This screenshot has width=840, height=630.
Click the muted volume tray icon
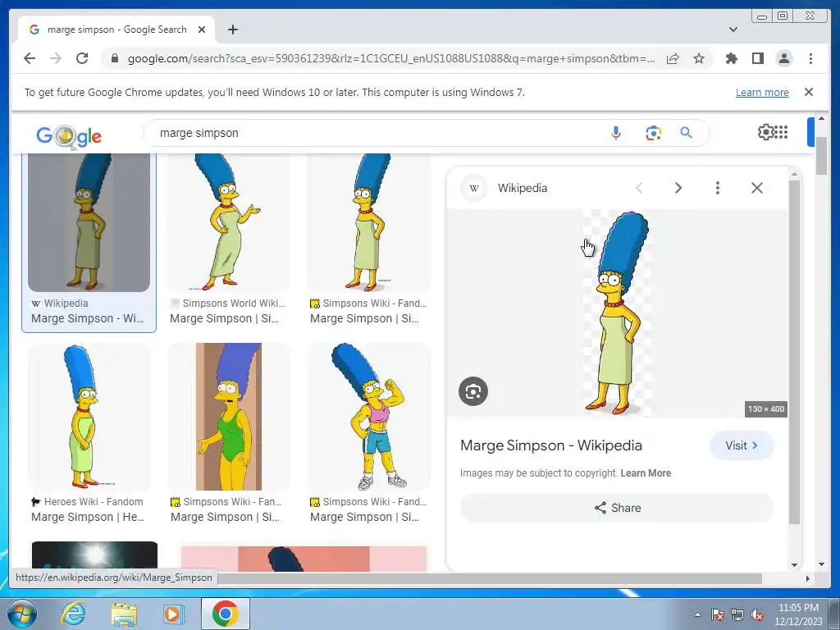click(x=757, y=615)
